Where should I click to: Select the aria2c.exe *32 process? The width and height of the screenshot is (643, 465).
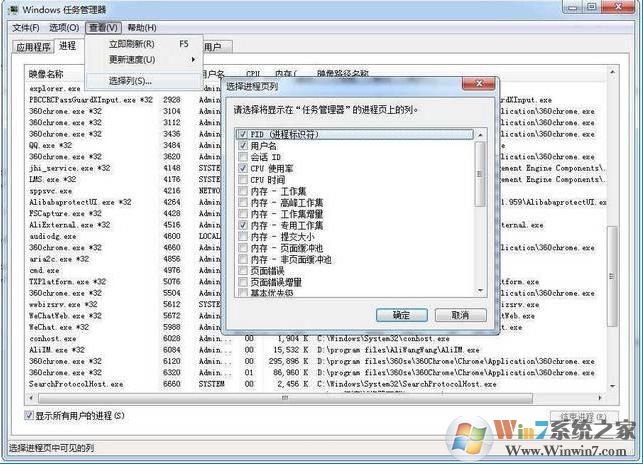pos(59,259)
